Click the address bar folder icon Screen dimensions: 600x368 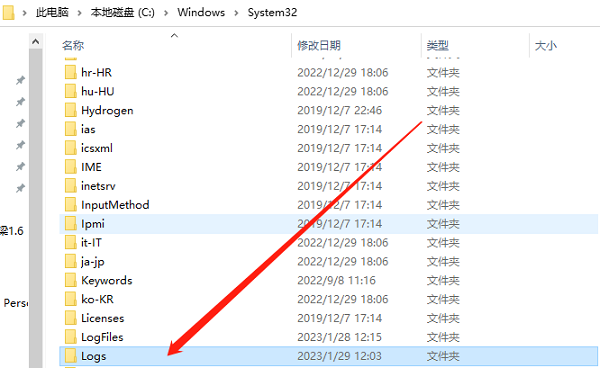8,12
